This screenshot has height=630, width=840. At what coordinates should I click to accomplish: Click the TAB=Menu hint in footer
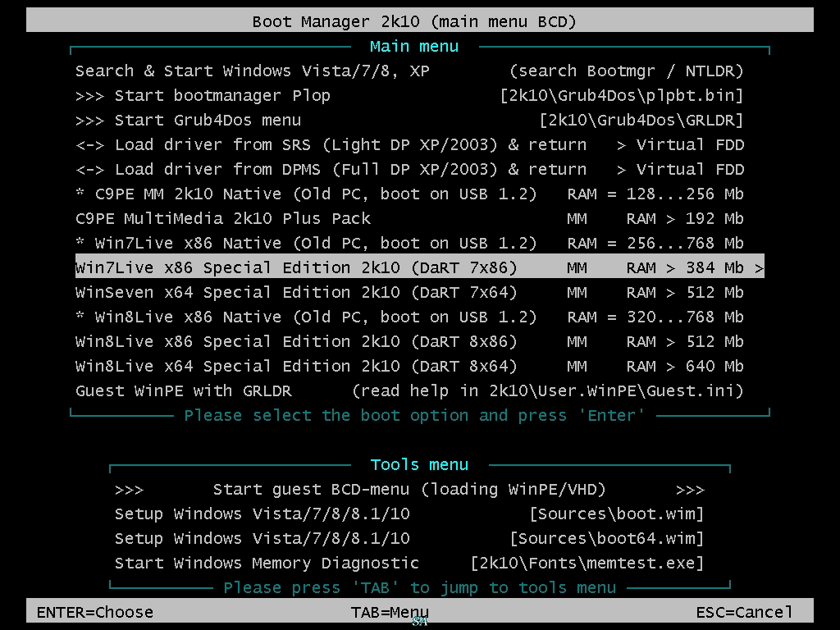[390, 612]
